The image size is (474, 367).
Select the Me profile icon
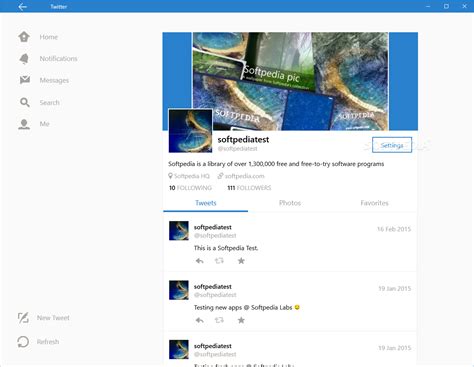click(24, 124)
